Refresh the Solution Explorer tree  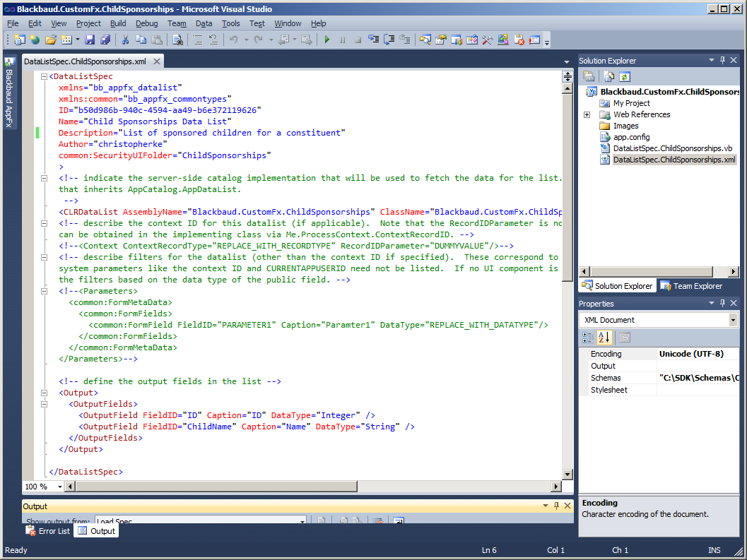pos(625,76)
